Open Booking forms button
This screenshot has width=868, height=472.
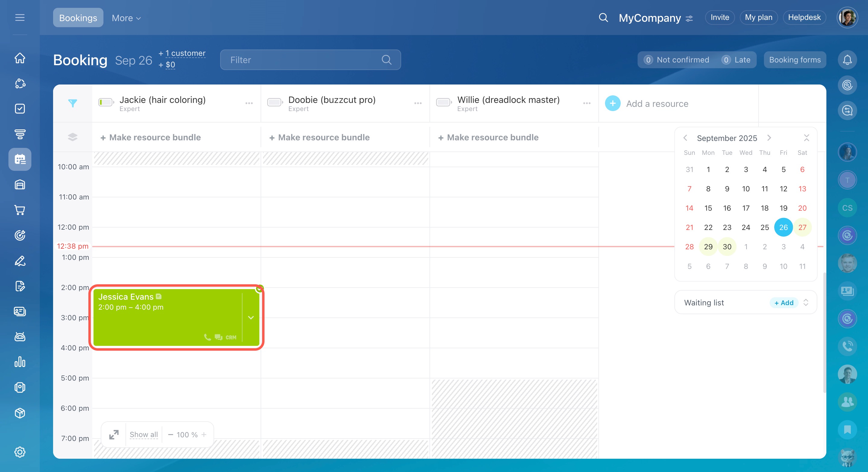794,60
